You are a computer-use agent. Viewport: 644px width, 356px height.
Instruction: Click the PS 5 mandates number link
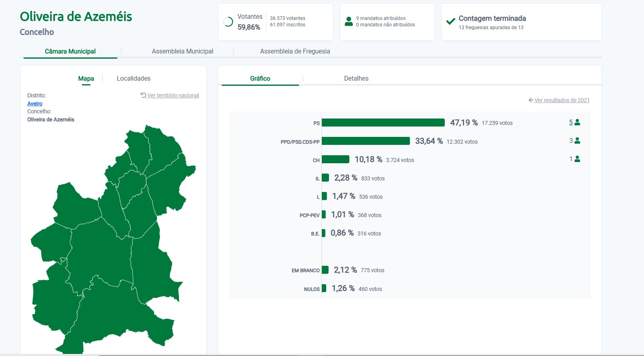pos(571,123)
